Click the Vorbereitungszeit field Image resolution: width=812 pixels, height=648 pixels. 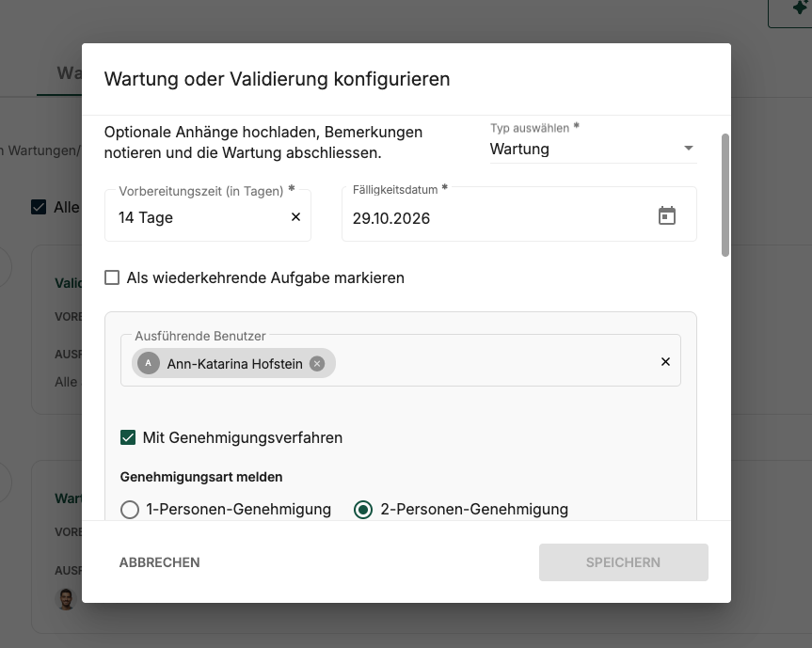click(208, 215)
